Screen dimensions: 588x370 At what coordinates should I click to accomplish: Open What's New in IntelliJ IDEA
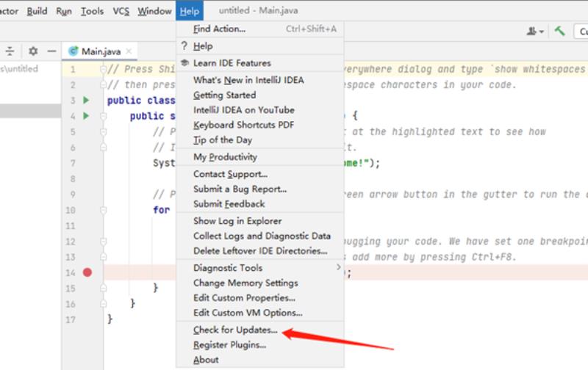(x=260, y=80)
